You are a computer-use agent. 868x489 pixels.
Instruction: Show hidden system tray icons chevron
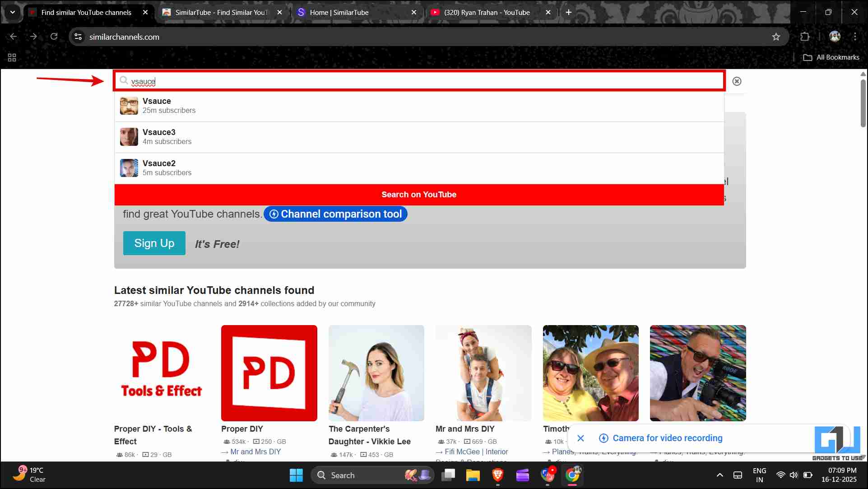pyautogui.click(x=719, y=475)
